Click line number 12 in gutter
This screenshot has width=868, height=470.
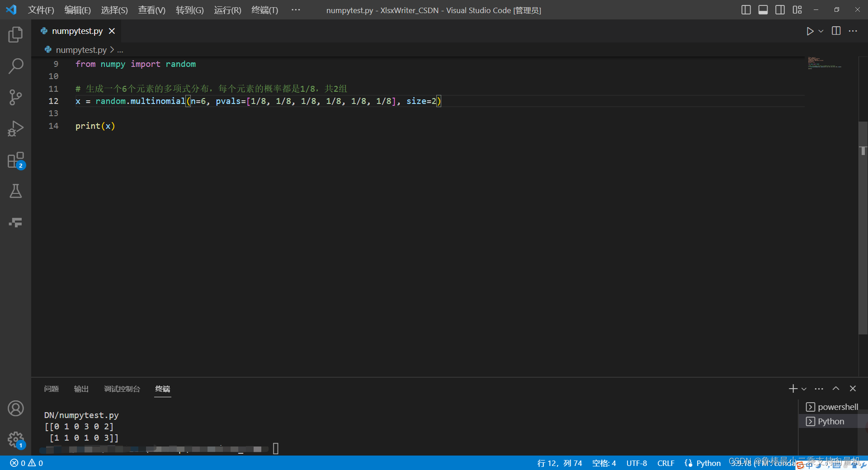[x=53, y=101]
